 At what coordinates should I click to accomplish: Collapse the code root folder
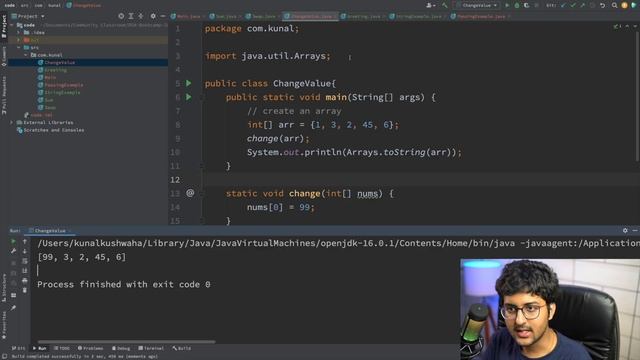click(x=12, y=25)
